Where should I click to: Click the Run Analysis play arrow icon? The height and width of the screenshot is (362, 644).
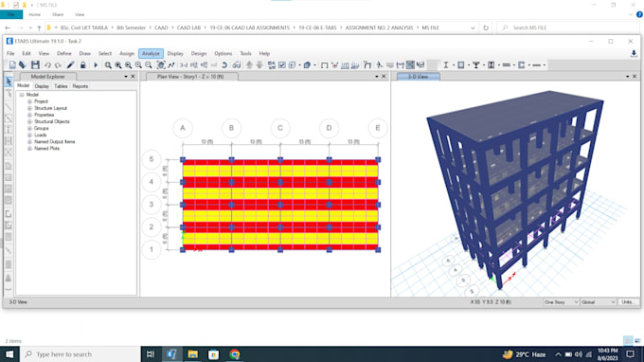(x=96, y=65)
